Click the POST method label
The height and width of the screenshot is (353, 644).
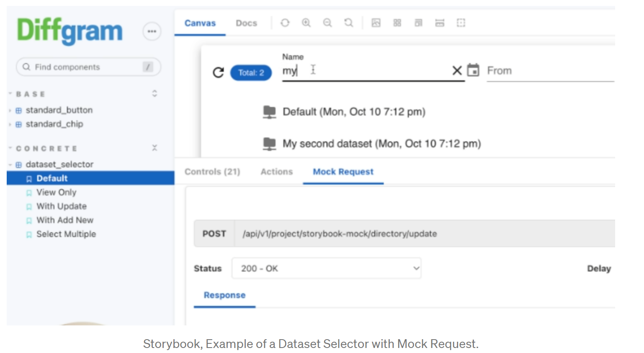[x=214, y=234]
